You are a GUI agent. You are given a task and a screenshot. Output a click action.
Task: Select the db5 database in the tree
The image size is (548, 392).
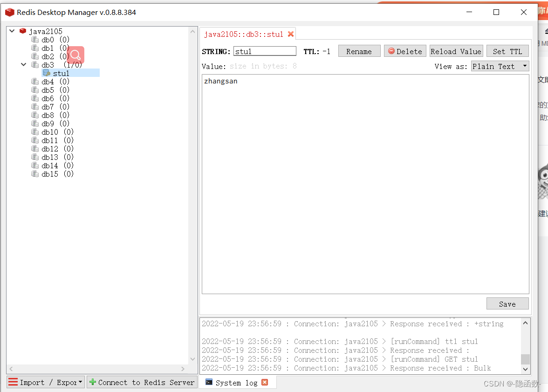point(47,89)
